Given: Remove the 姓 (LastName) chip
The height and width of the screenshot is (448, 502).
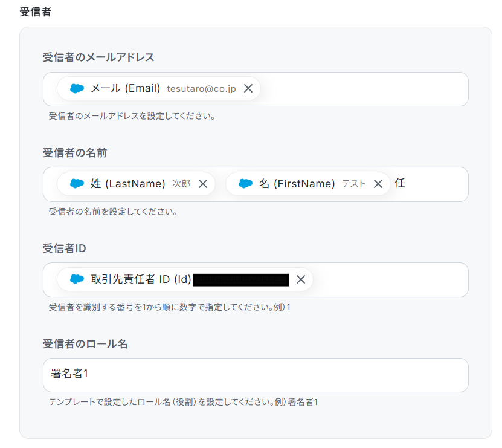Looking at the screenshot, I should (x=203, y=184).
